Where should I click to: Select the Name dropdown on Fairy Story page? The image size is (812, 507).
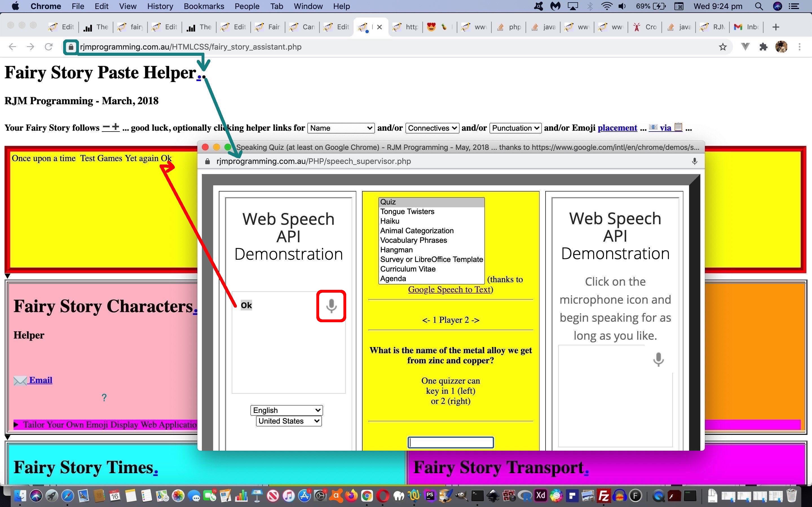(x=340, y=127)
